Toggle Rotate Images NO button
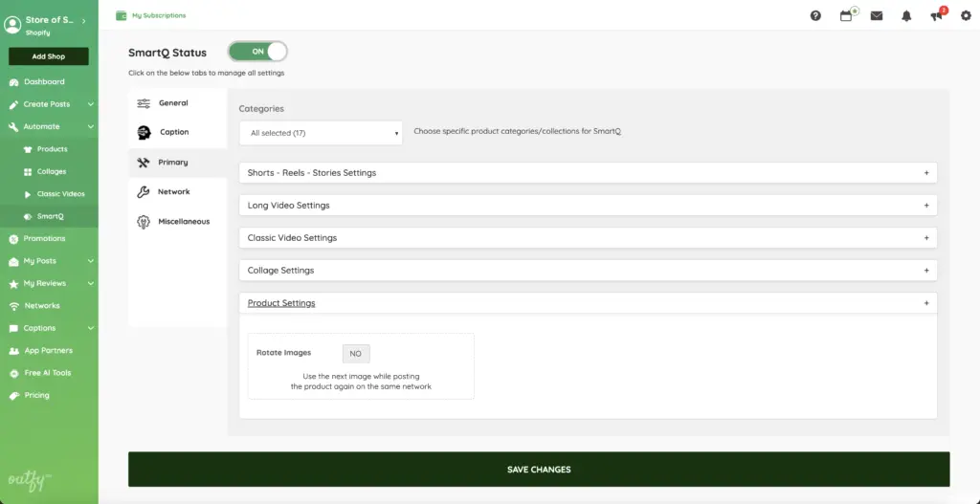Viewport: 980px width, 504px height. click(x=355, y=353)
